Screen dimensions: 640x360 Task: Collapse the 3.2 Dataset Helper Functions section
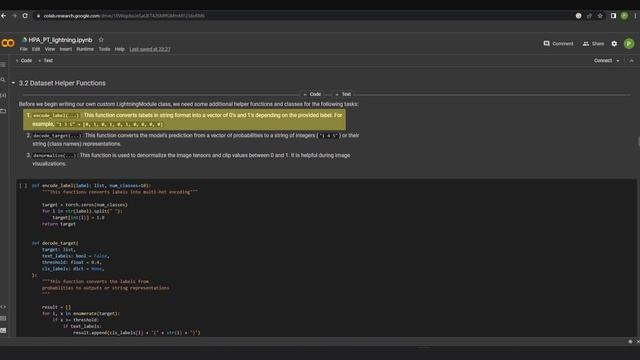[13, 83]
